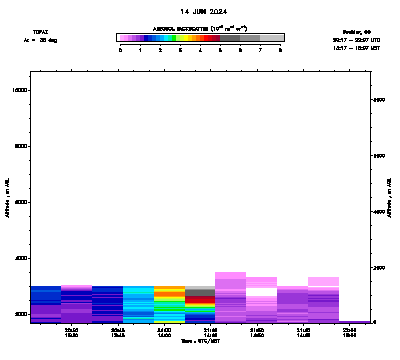
Task: Click the time axis title below plot
Action: pos(200,341)
